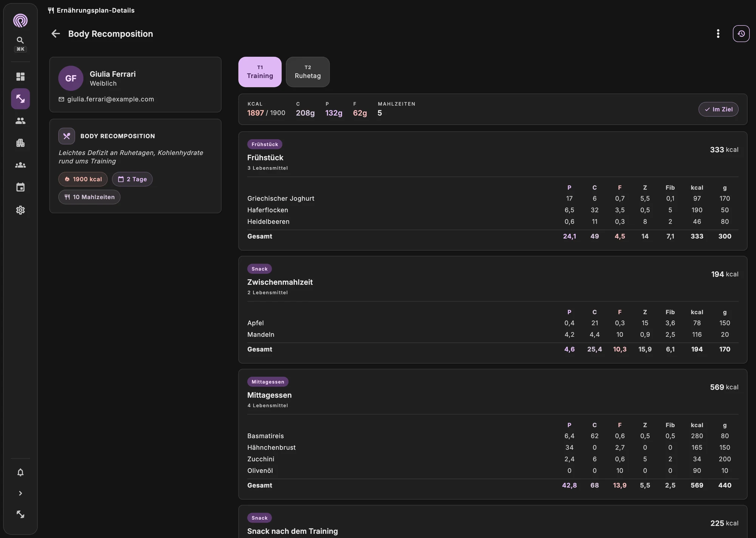
Task: Expand the sidebar with chevron arrow
Action: click(20, 493)
